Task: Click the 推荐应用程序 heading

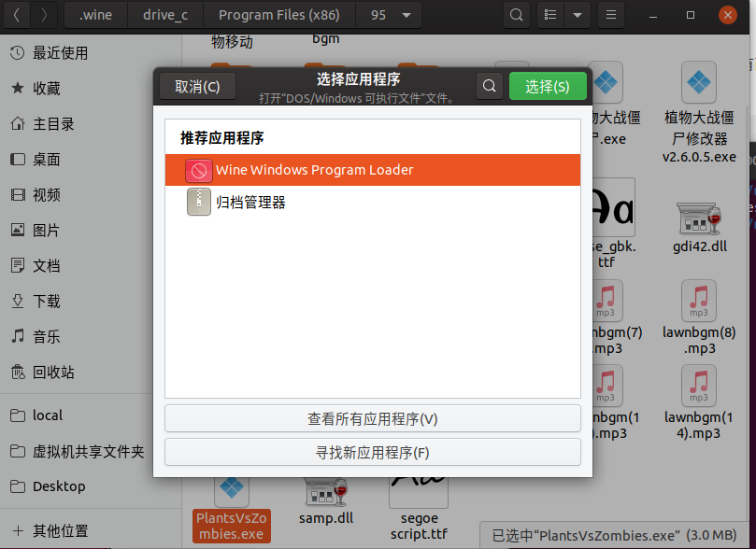Action: [221, 138]
